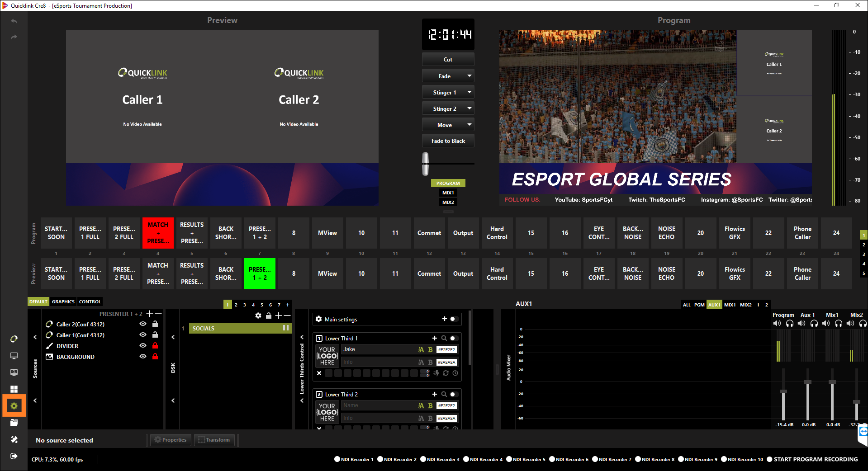Click the Aux 1 headphones monitor icon

click(x=814, y=323)
